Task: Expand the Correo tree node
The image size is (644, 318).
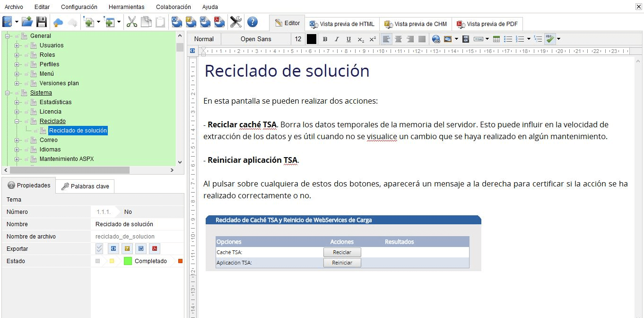Action: click(x=17, y=140)
